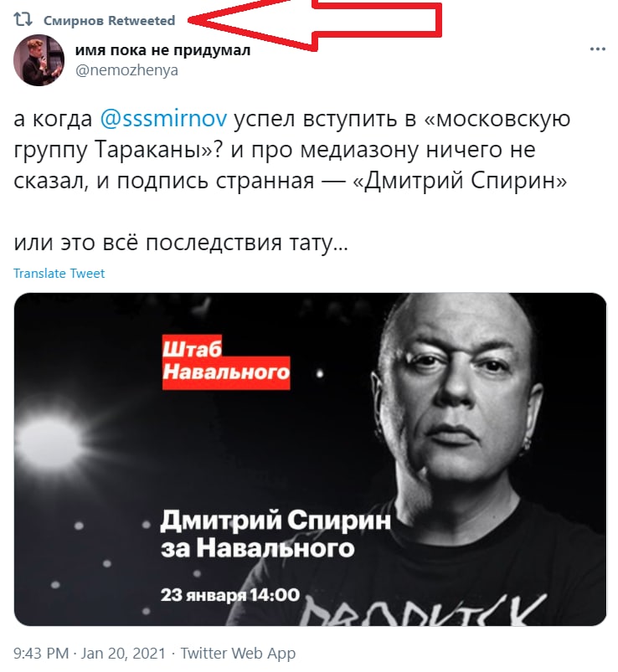Click the Translate Tweet link

click(x=59, y=274)
